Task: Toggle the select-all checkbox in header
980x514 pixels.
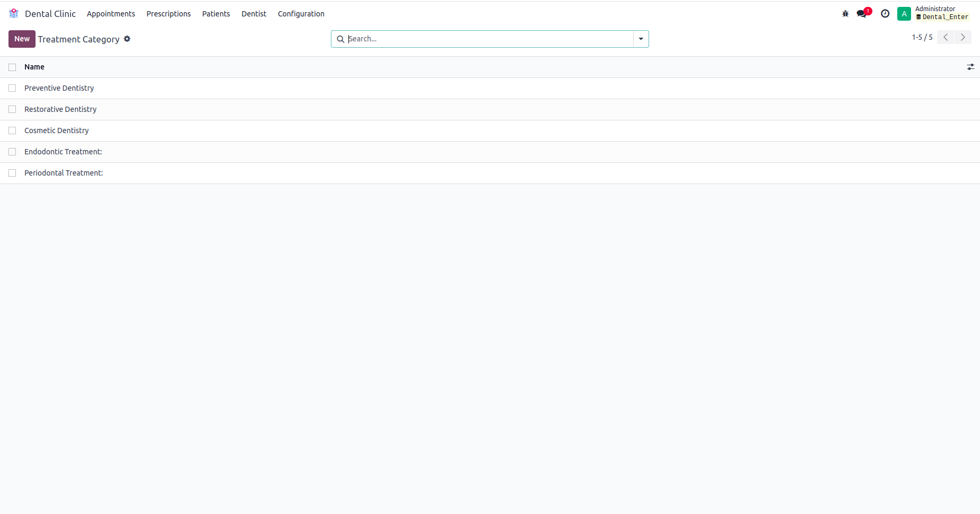Action: pyautogui.click(x=12, y=67)
